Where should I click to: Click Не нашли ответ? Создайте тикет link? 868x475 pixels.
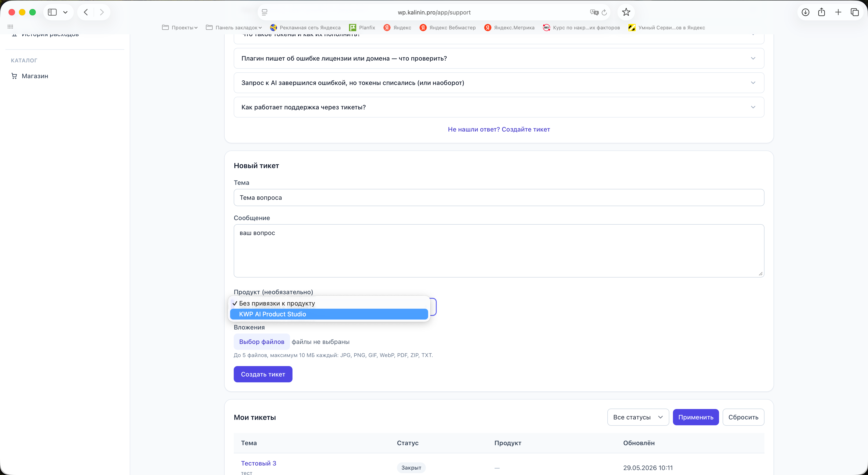coord(499,129)
